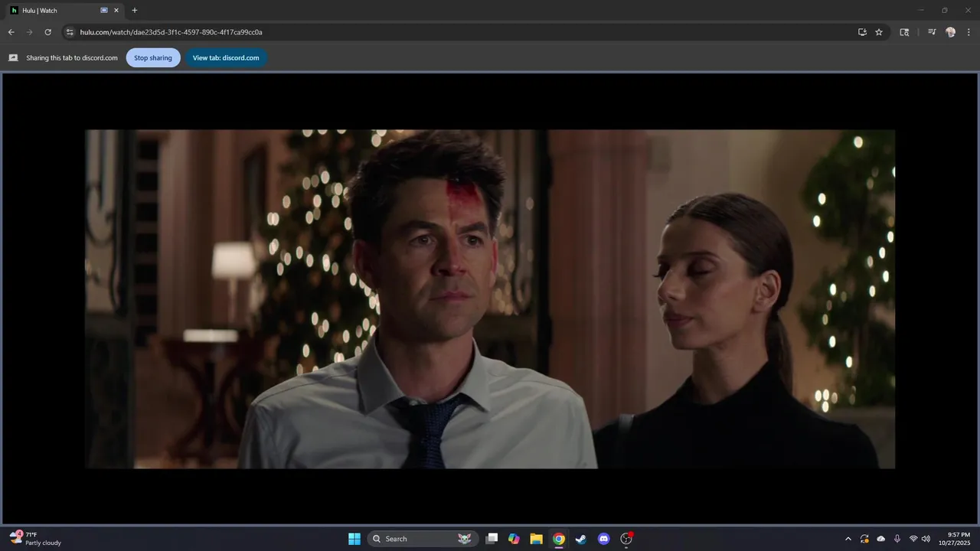Open the tab search side panel icon
Viewport: 980px width, 551px height.
tap(904, 32)
